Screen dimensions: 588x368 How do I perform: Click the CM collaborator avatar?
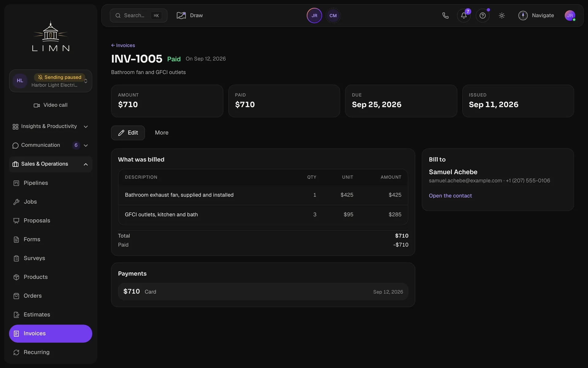333,16
